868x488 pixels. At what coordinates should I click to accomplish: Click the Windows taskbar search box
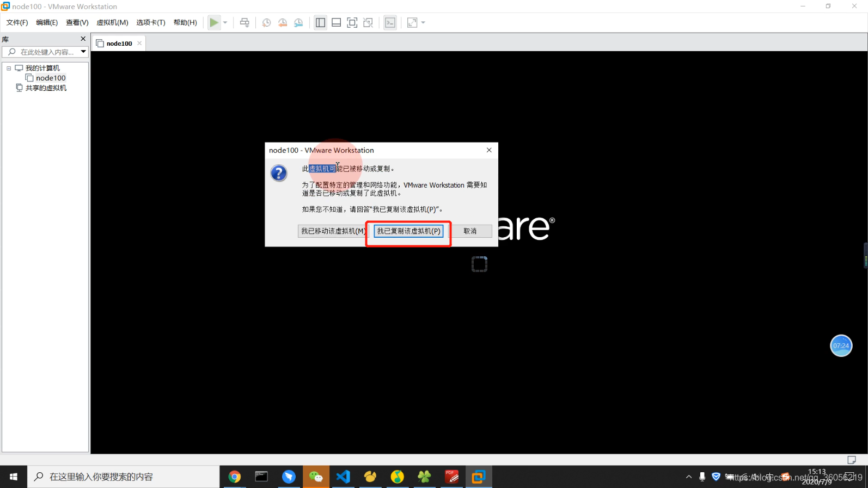124,477
